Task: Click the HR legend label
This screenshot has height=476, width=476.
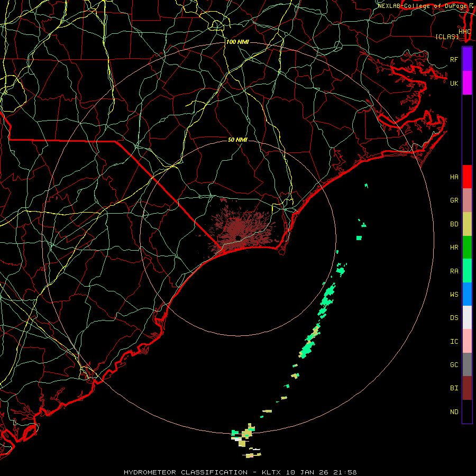Action: click(x=454, y=248)
